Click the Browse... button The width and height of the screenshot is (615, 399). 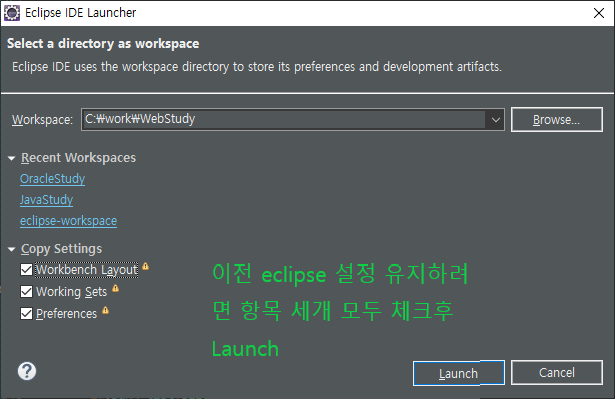pyautogui.click(x=557, y=119)
